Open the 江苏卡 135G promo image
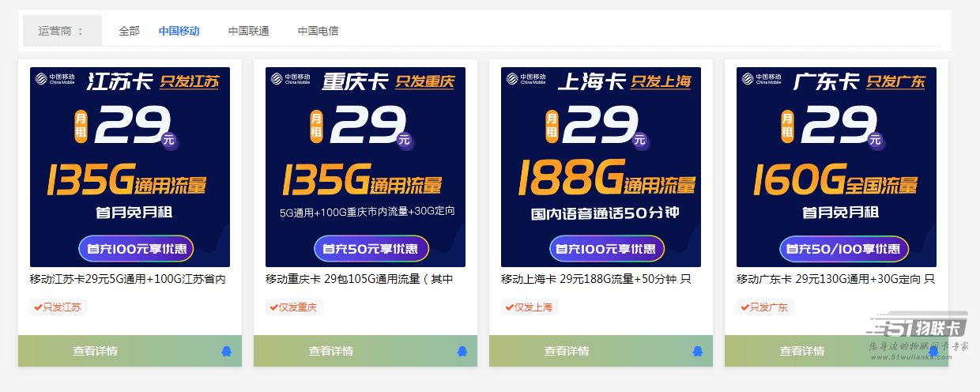The height and width of the screenshot is (392, 980). [x=130, y=167]
